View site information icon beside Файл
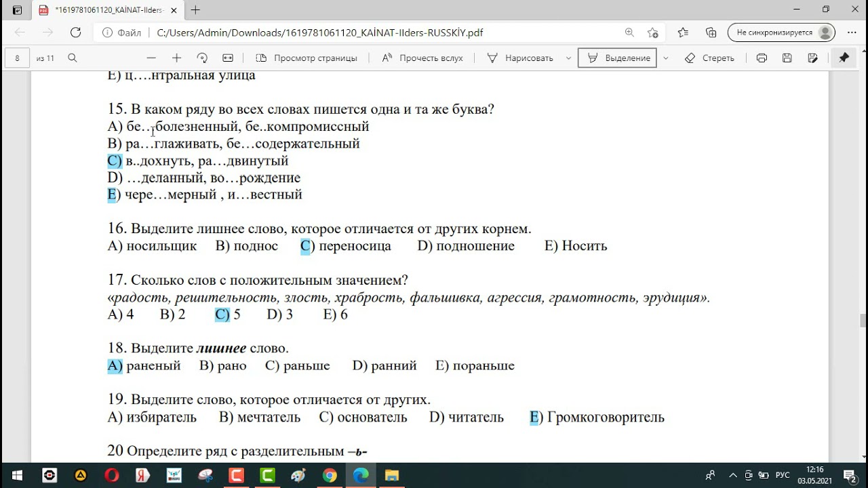Viewport: 868px width, 488px height. pos(107,33)
